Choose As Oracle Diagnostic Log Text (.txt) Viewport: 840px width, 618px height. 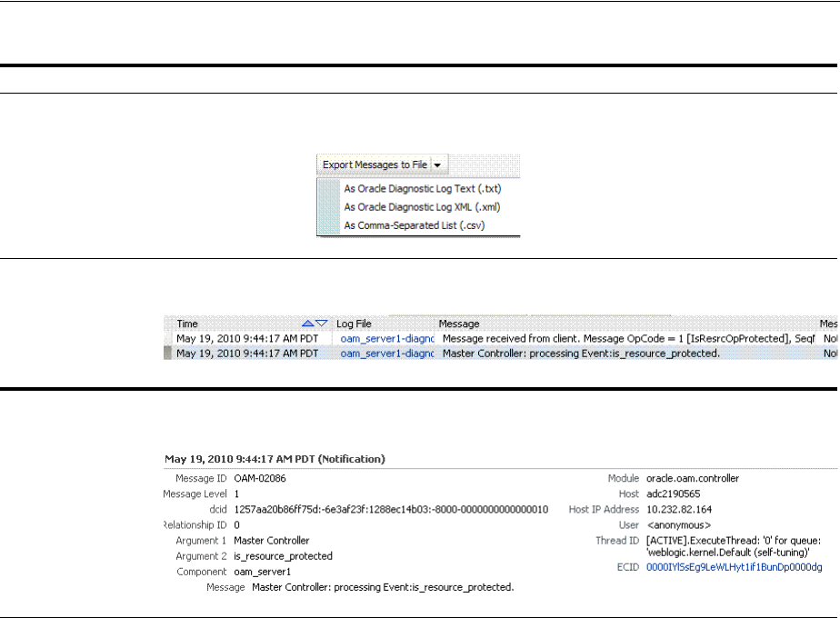tap(423, 188)
